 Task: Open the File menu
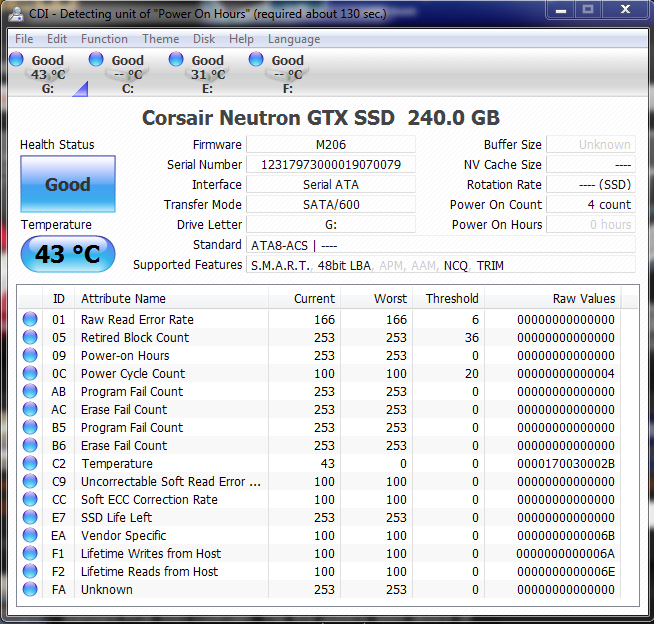click(24, 39)
